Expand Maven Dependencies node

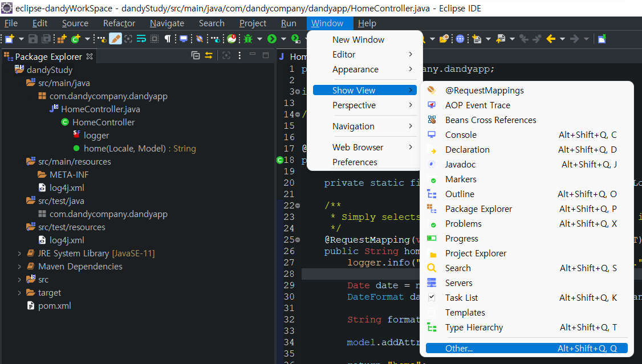coord(19,267)
